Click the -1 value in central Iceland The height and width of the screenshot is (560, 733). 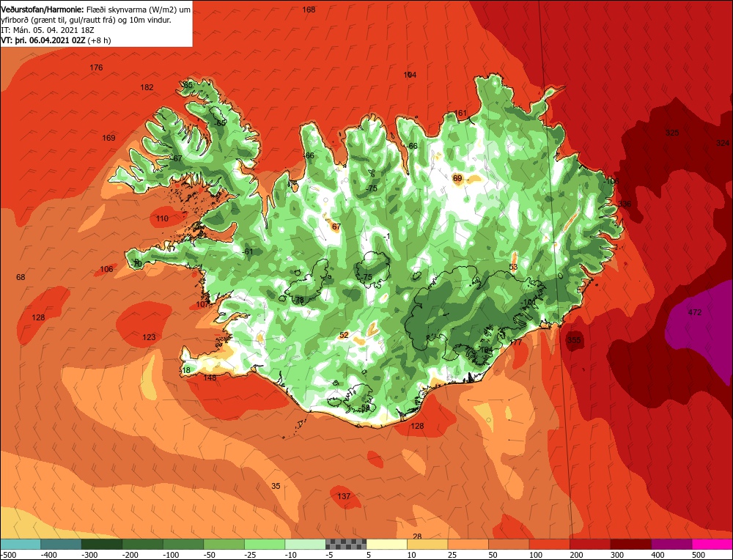click(x=386, y=237)
